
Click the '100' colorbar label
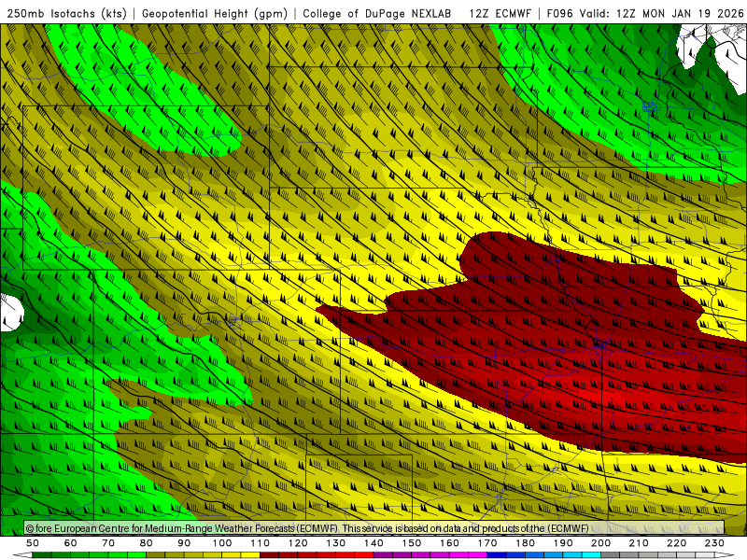[x=222, y=543]
